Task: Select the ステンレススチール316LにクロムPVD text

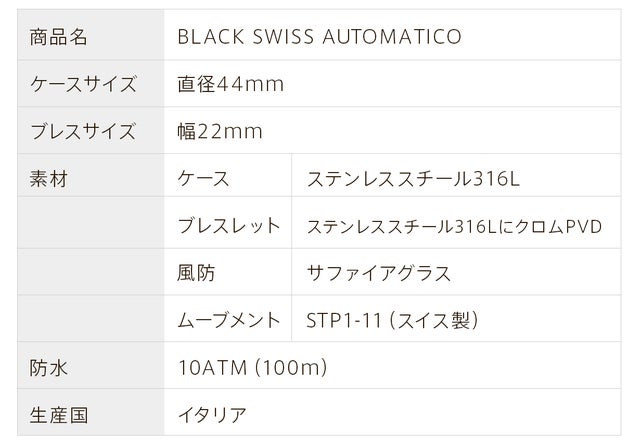Action: tap(455, 226)
